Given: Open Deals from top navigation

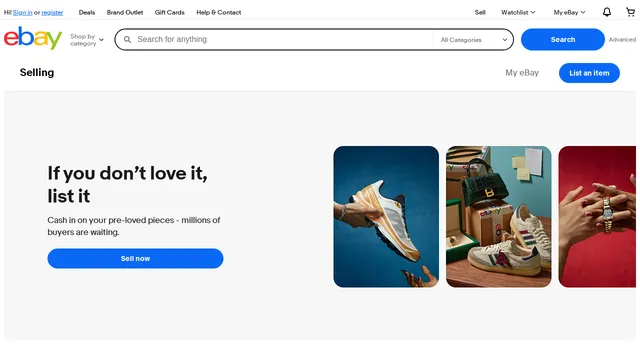Looking at the screenshot, I should (x=87, y=12).
